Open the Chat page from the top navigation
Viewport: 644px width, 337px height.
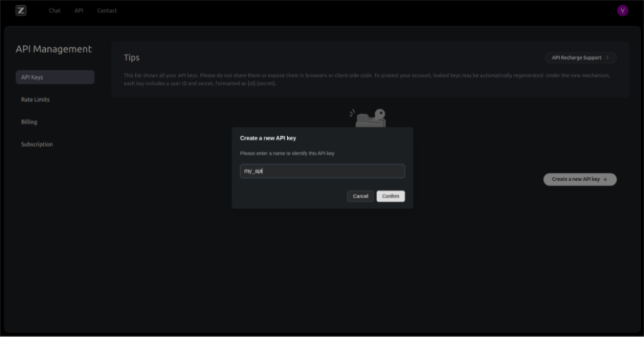tap(55, 10)
